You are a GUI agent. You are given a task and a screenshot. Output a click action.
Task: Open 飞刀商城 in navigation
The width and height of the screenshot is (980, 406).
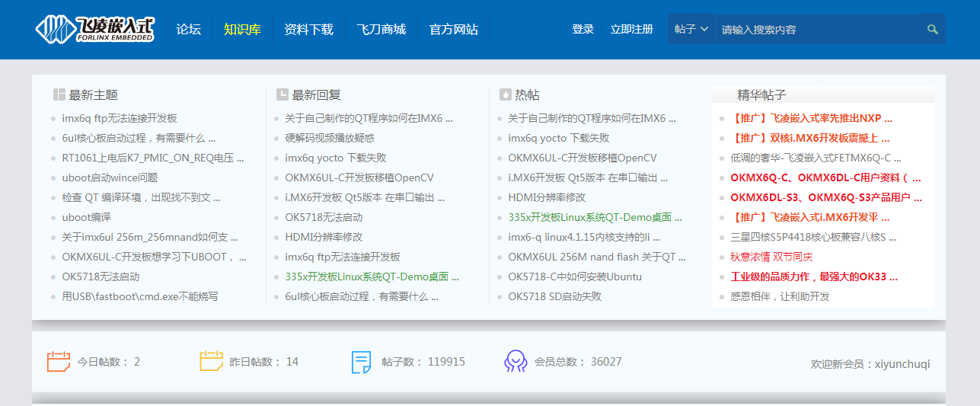(x=381, y=30)
